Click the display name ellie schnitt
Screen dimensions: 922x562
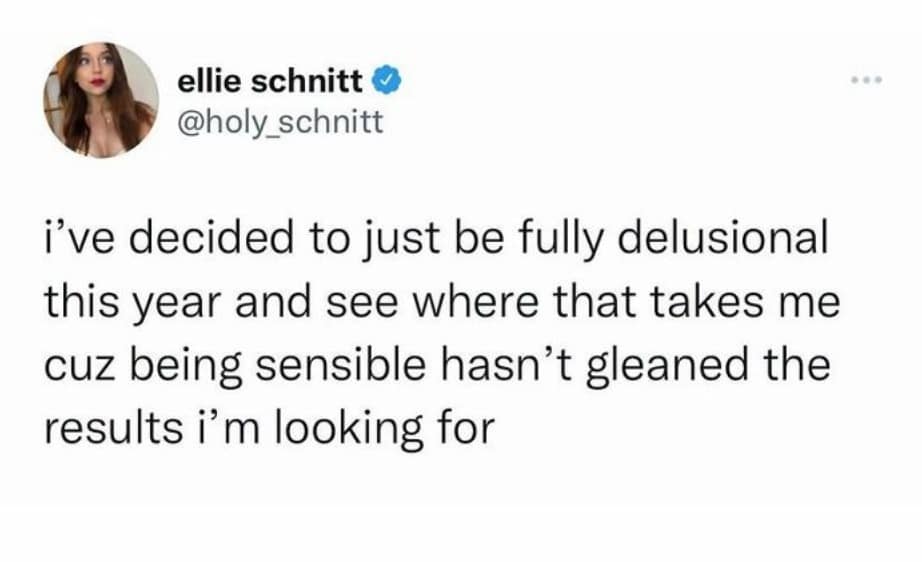[x=272, y=80]
